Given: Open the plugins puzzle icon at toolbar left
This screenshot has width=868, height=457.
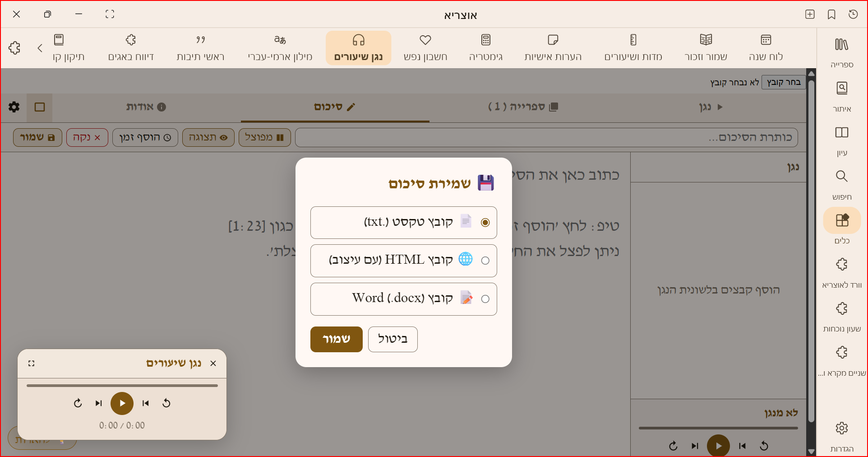Looking at the screenshot, I should (x=14, y=48).
